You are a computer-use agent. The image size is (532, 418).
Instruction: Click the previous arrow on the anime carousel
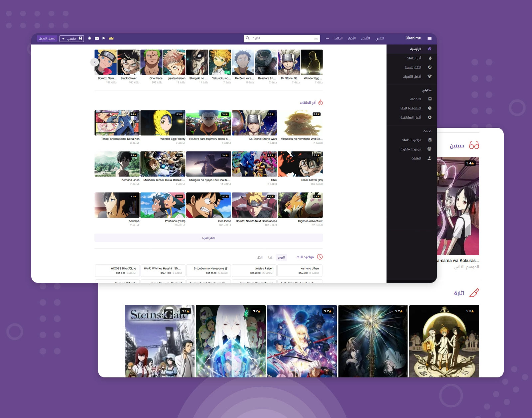pos(95,62)
